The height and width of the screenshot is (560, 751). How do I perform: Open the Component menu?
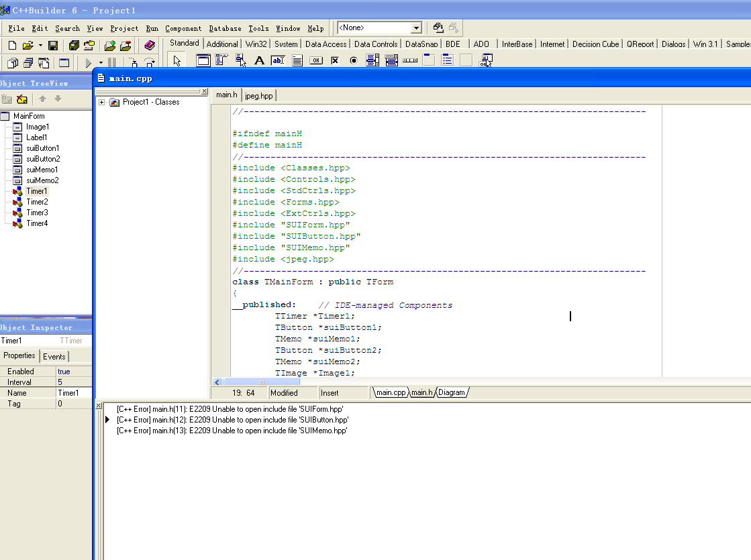tap(183, 28)
